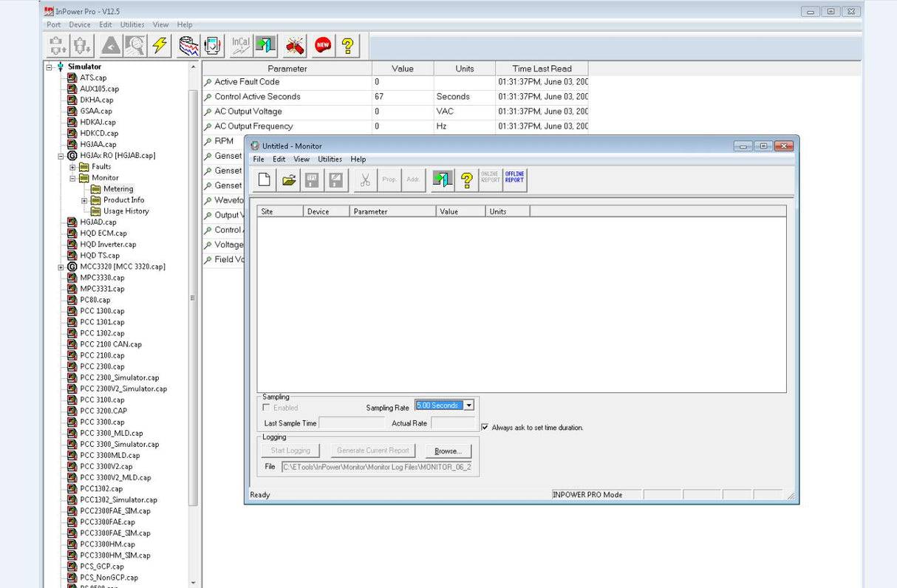Click the Browse... button

click(x=448, y=451)
